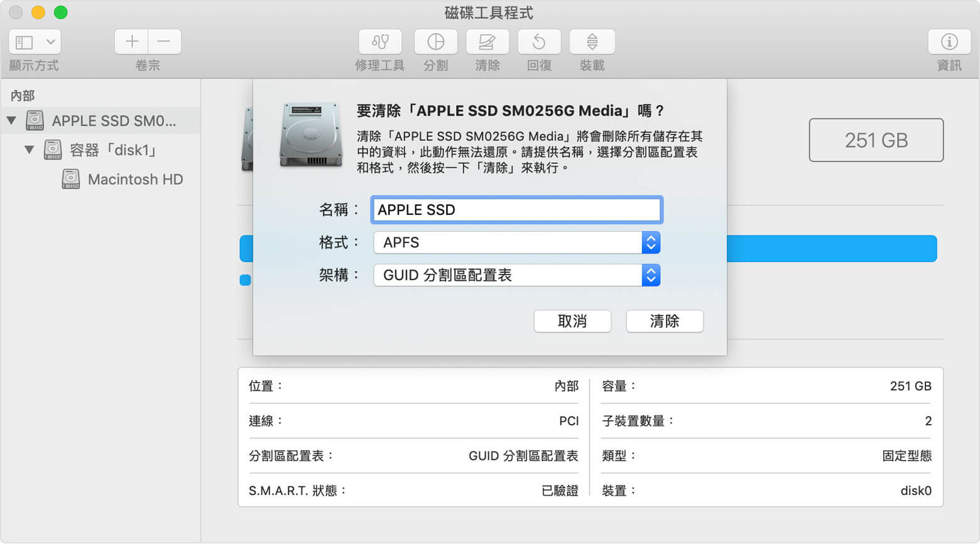The width and height of the screenshot is (980, 544).
Task: Pick the blue usage legend square
Action: (246, 280)
